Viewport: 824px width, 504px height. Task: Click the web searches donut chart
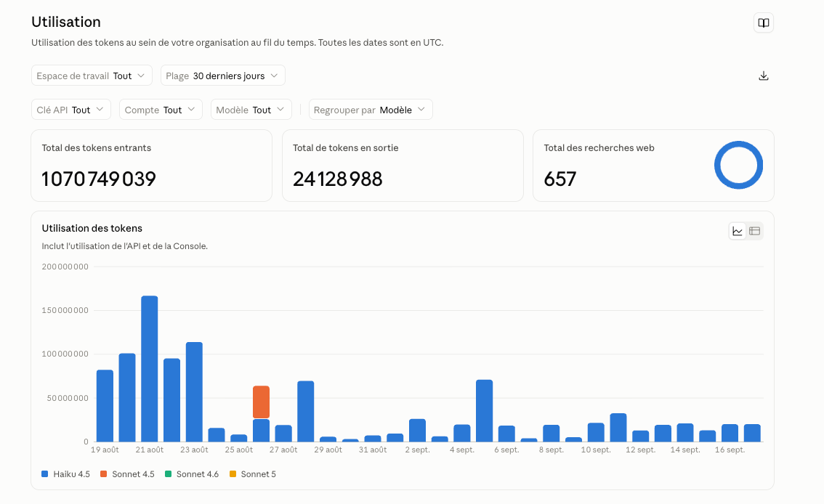tap(738, 165)
